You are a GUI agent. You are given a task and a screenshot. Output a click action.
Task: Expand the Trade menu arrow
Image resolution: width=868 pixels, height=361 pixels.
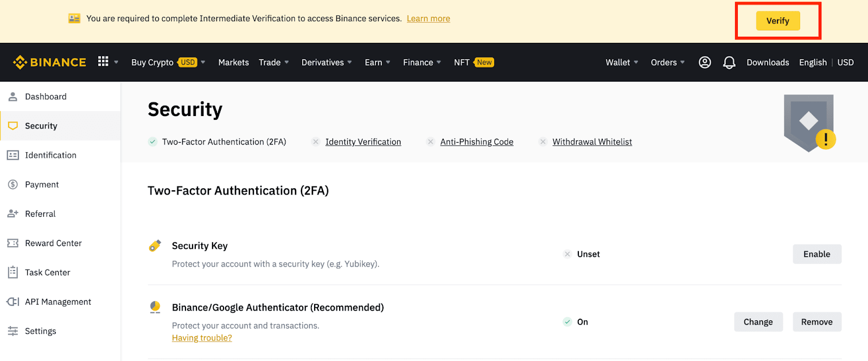(x=286, y=62)
